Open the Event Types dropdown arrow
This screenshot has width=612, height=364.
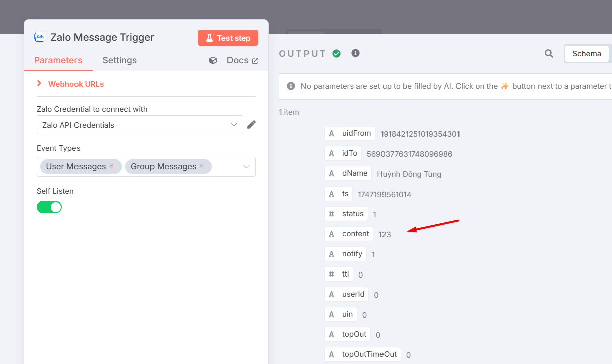pos(247,166)
